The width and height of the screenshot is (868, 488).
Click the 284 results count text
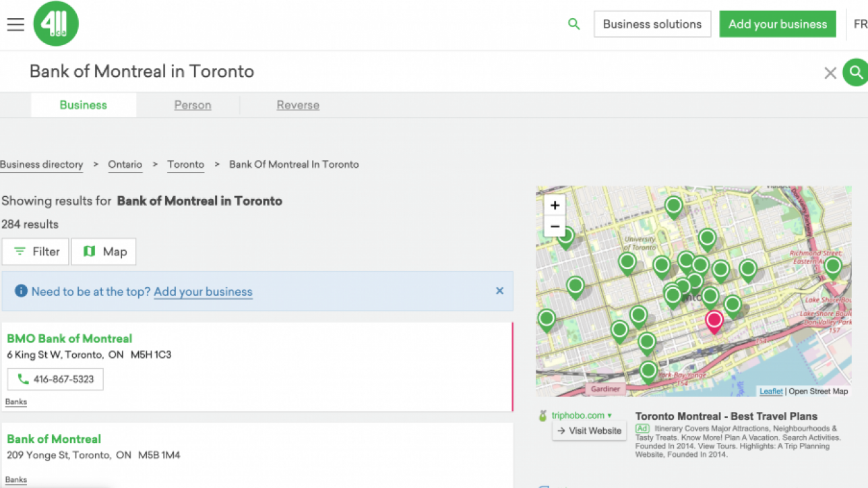tap(30, 224)
